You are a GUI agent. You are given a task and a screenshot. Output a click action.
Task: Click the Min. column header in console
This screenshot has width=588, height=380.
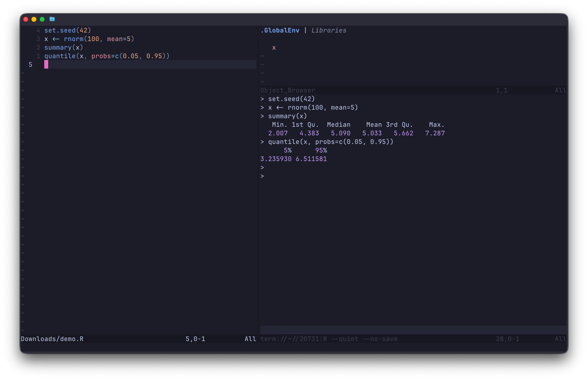[280, 125]
